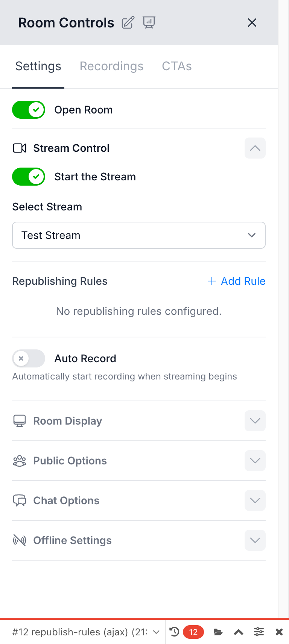
Task: Click the edit room name pencil icon
Action: (128, 23)
